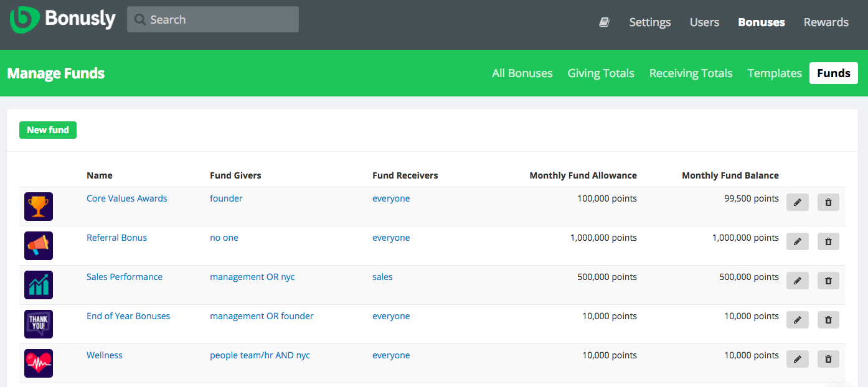868x387 pixels.
Task: Click into the Search field
Action: click(212, 19)
